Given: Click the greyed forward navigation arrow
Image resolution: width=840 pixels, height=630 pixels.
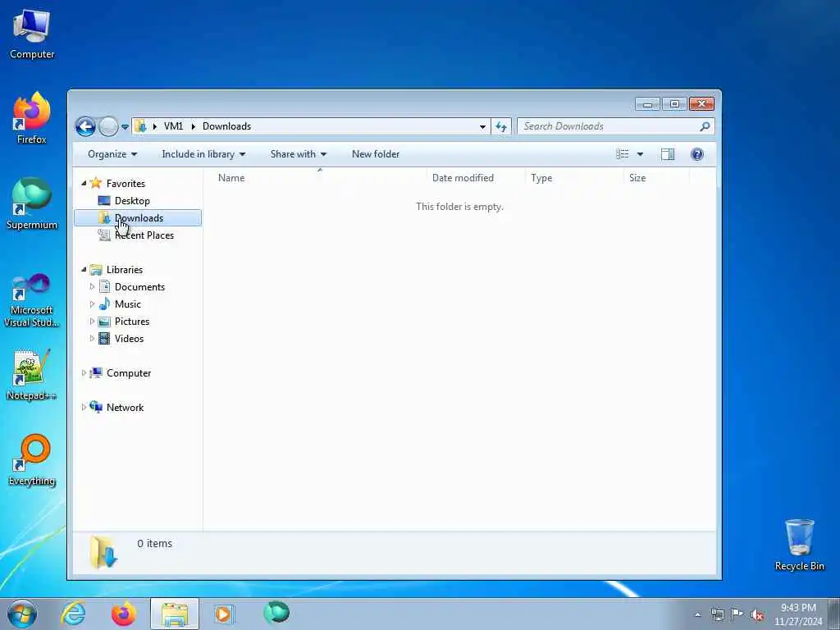Looking at the screenshot, I should (108, 127).
